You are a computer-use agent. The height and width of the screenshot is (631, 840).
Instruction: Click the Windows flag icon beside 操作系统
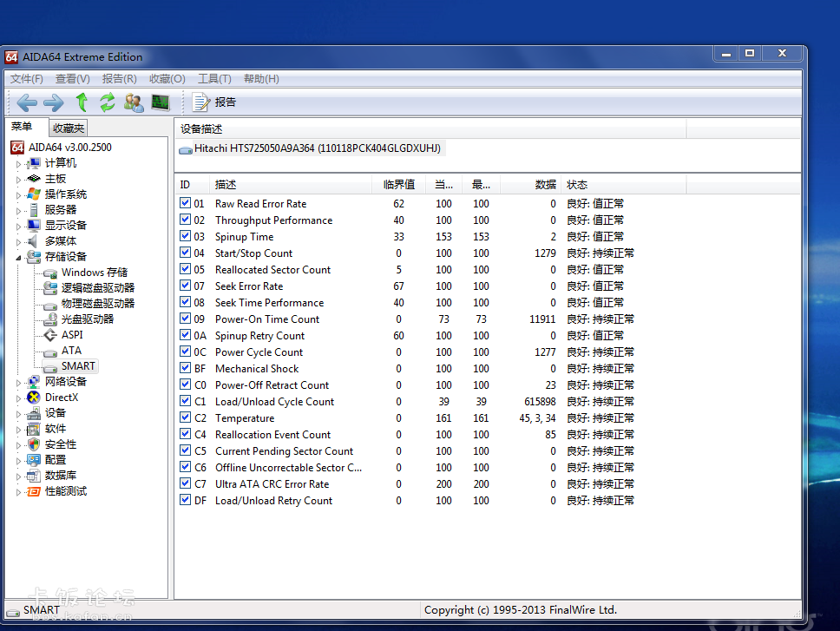pos(34,194)
